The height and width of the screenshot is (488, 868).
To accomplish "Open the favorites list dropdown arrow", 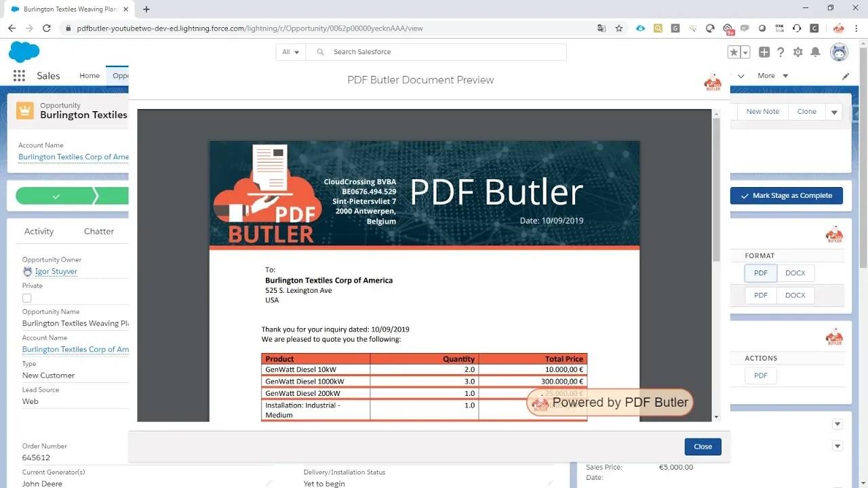I will point(745,52).
